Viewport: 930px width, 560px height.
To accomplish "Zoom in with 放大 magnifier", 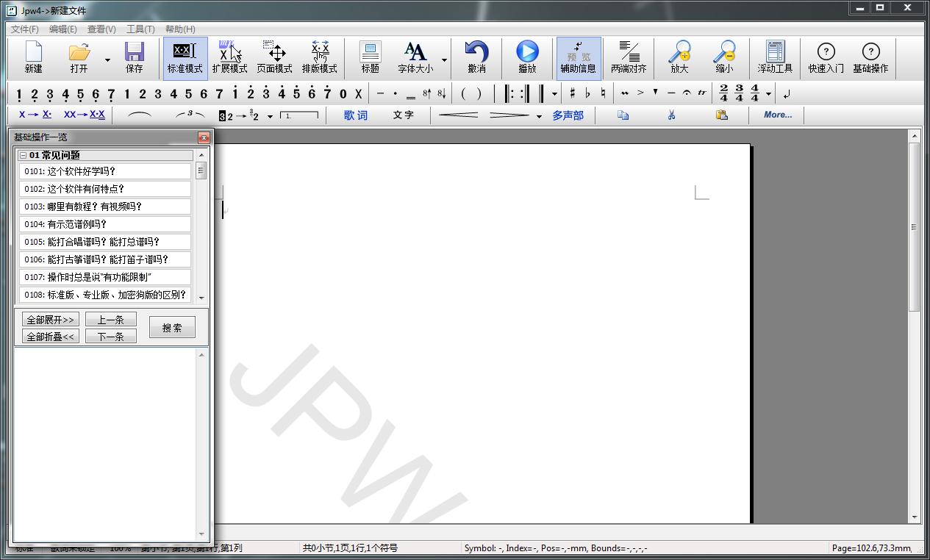I will [x=679, y=57].
